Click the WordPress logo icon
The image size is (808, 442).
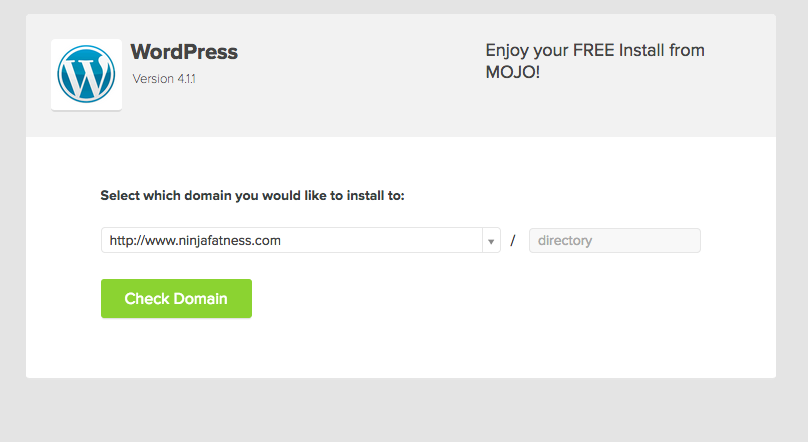tap(86, 74)
